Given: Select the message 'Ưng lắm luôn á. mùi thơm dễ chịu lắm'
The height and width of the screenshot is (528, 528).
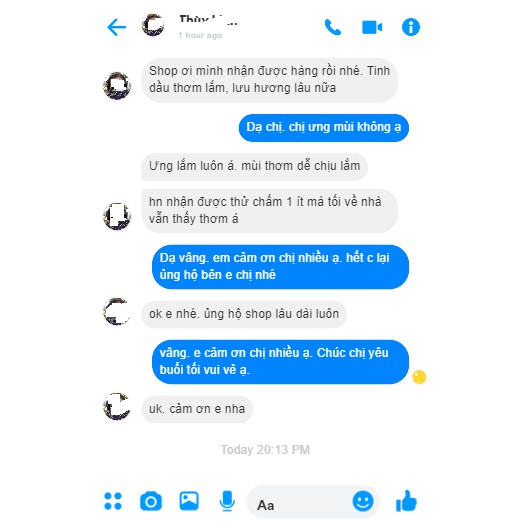Looking at the screenshot, I should point(254,166).
